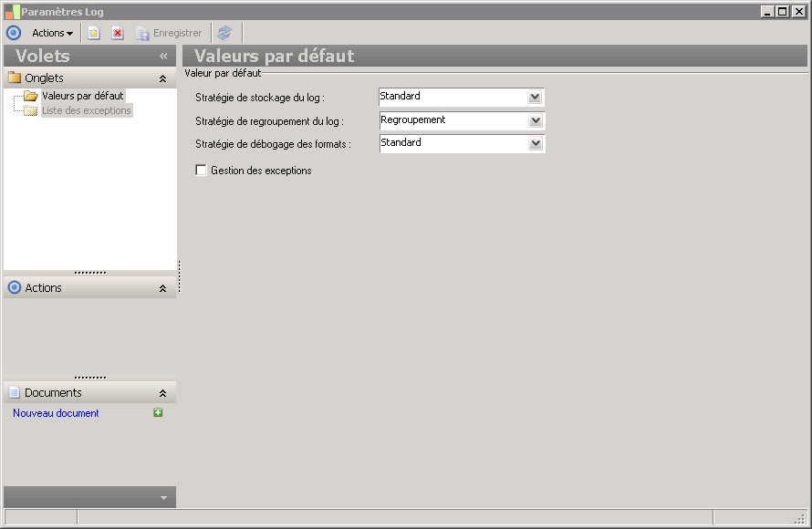Click the Documents panel page icon

click(x=14, y=392)
